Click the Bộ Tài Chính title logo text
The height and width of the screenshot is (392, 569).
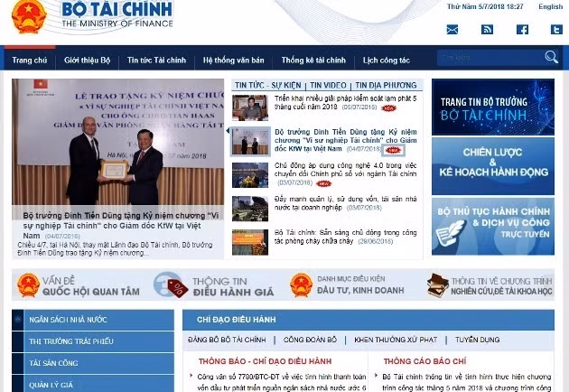pos(117,9)
